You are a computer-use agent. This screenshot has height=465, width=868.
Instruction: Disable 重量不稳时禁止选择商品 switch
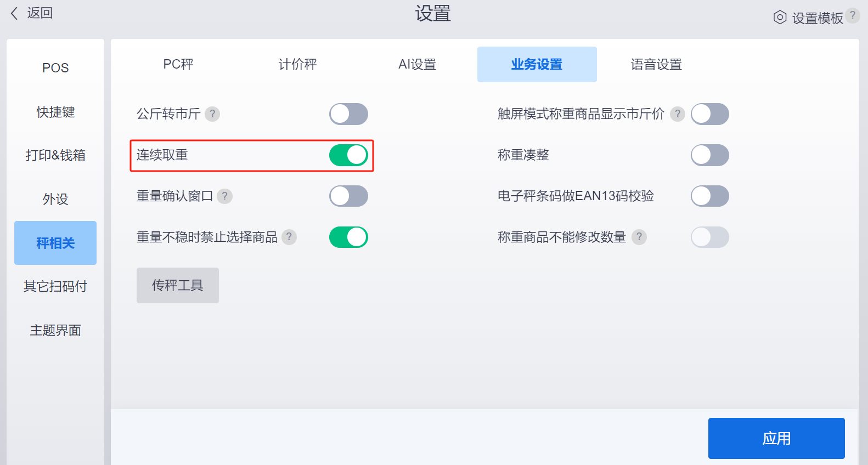[x=348, y=237]
